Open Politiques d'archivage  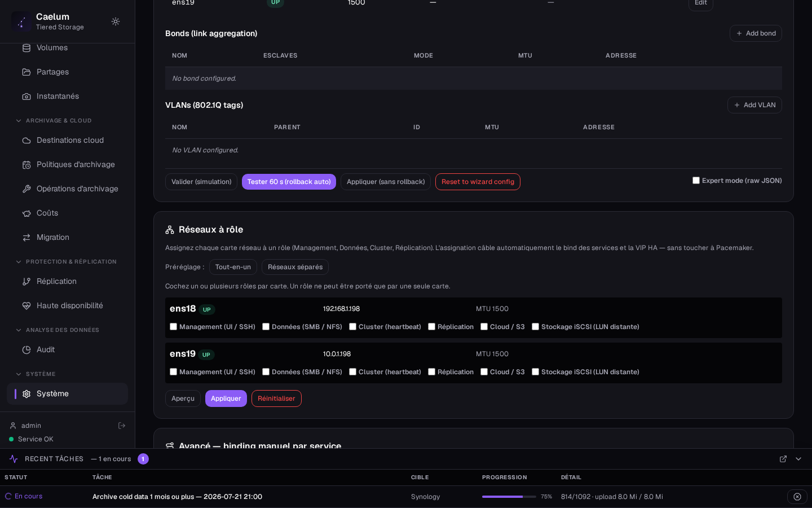pyautogui.click(x=67, y=165)
